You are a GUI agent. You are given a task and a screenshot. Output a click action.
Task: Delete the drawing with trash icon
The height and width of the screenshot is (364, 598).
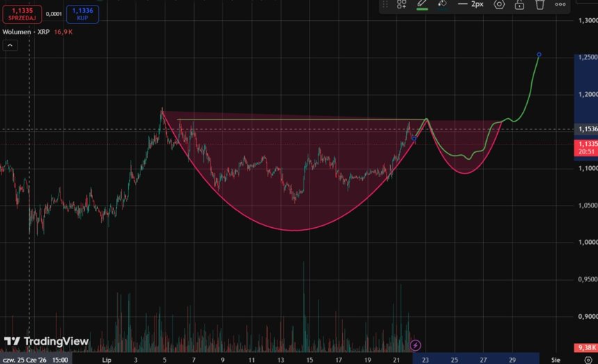click(540, 4)
